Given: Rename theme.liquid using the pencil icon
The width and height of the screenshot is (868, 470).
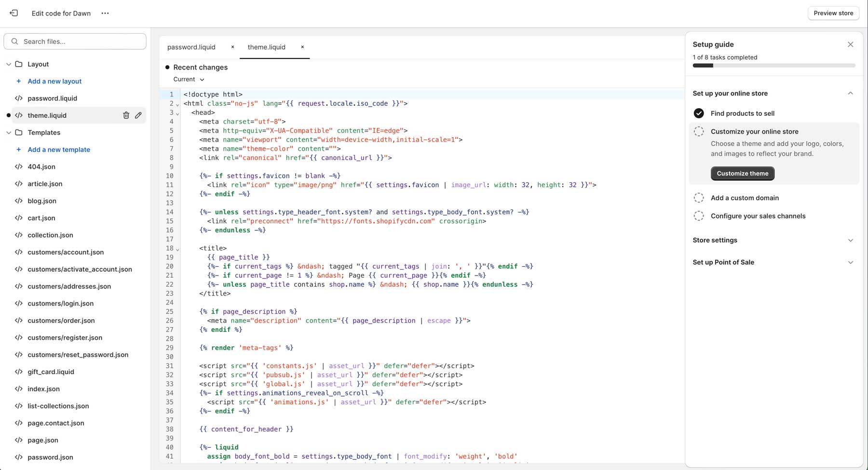Looking at the screenshot, I should pos(138,115).
